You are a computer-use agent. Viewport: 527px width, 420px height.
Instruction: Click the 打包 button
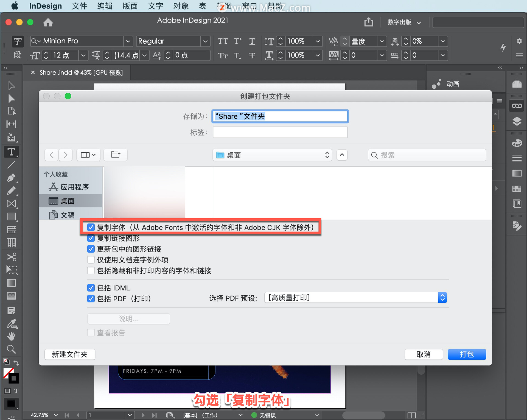pos(467,354)
